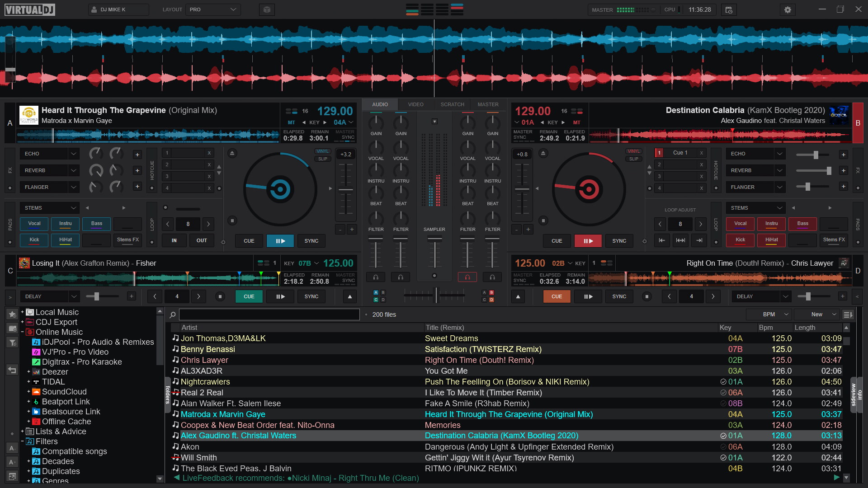Screen dimensions: 868x488
Task: Open the folders sideview tab
Action: click(x=167, y=394)
